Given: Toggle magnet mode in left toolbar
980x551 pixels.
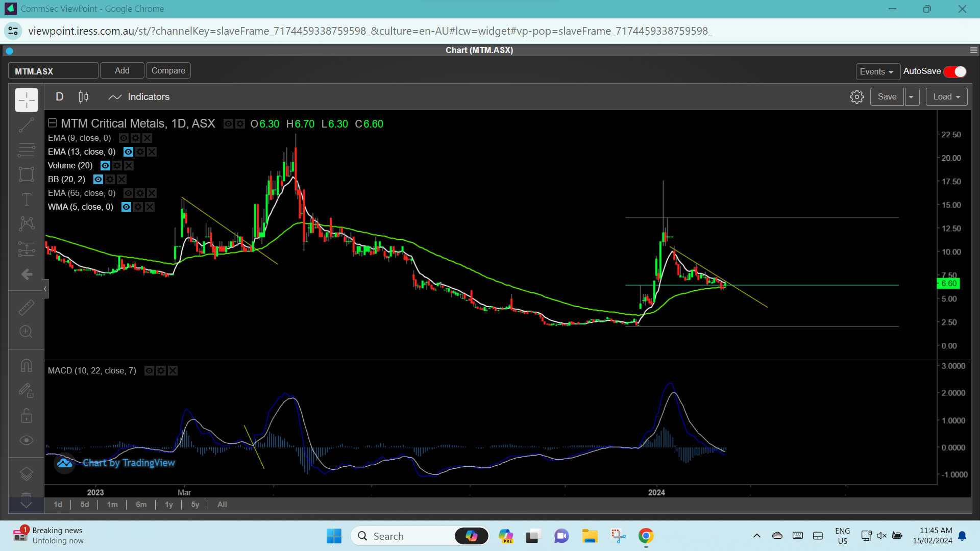Looking at the screenshot, I should click(27, 366).
